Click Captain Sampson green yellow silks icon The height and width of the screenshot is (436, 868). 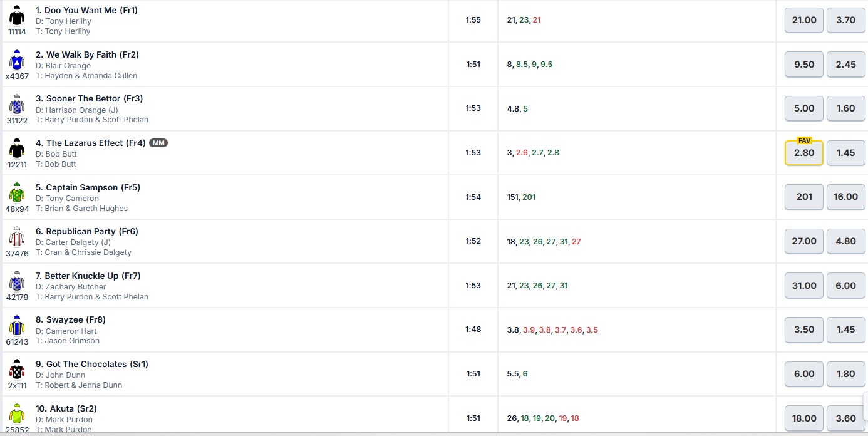(x=17, y=194)
